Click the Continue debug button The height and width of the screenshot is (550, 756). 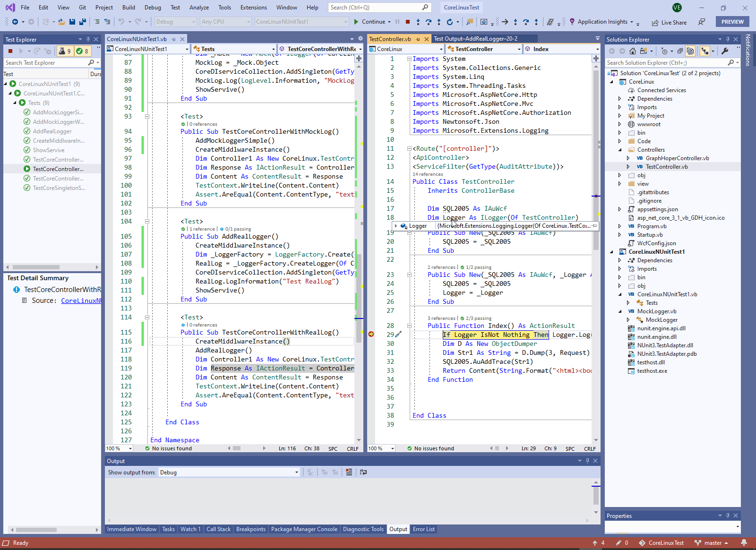(369, 22)
